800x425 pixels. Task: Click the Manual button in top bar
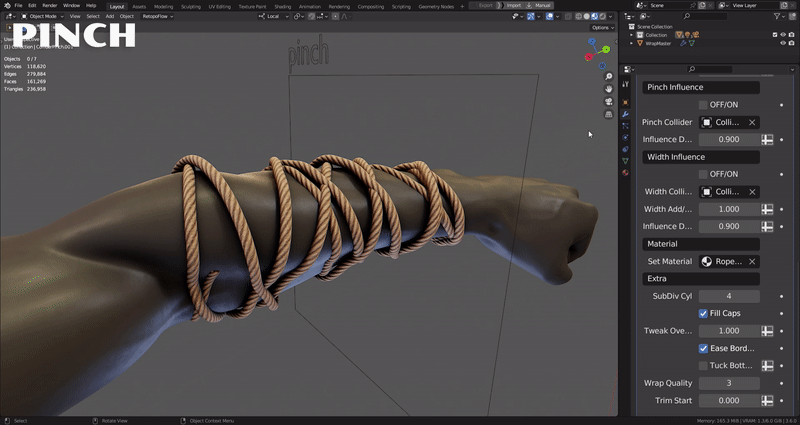coord(543,5)
